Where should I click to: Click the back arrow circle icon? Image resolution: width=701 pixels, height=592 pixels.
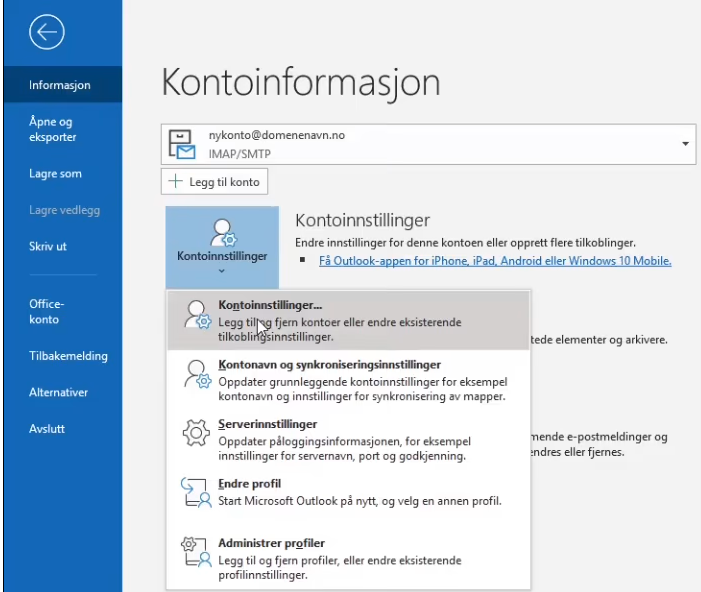pos(47,32)
